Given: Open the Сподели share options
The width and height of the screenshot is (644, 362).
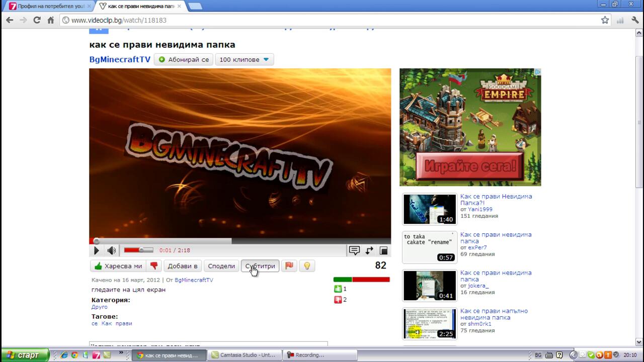Looking at the screenshot, I should [x=221, y=266].
